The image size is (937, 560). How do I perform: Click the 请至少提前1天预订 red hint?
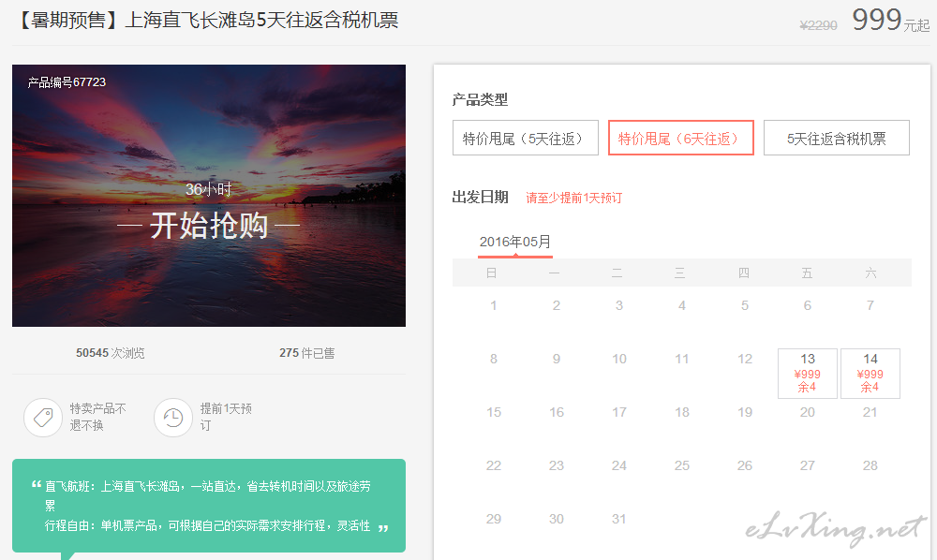click(574, 198)
